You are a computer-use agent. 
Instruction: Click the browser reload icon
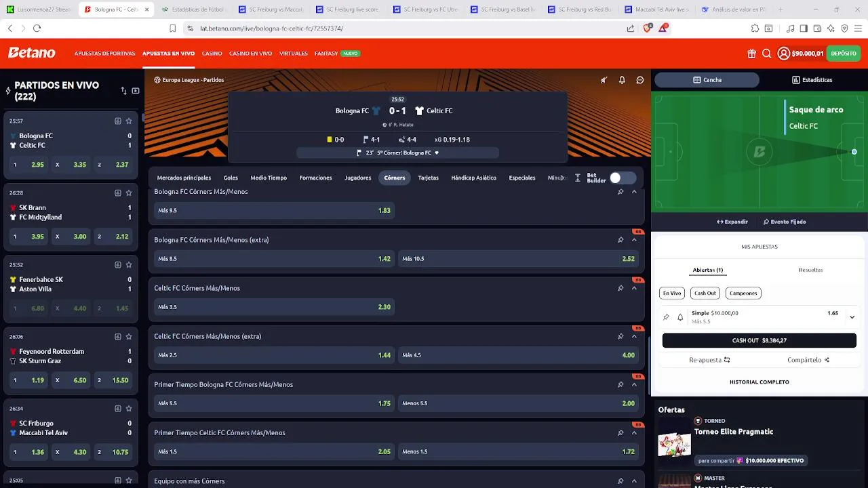[x=37, y=28]
